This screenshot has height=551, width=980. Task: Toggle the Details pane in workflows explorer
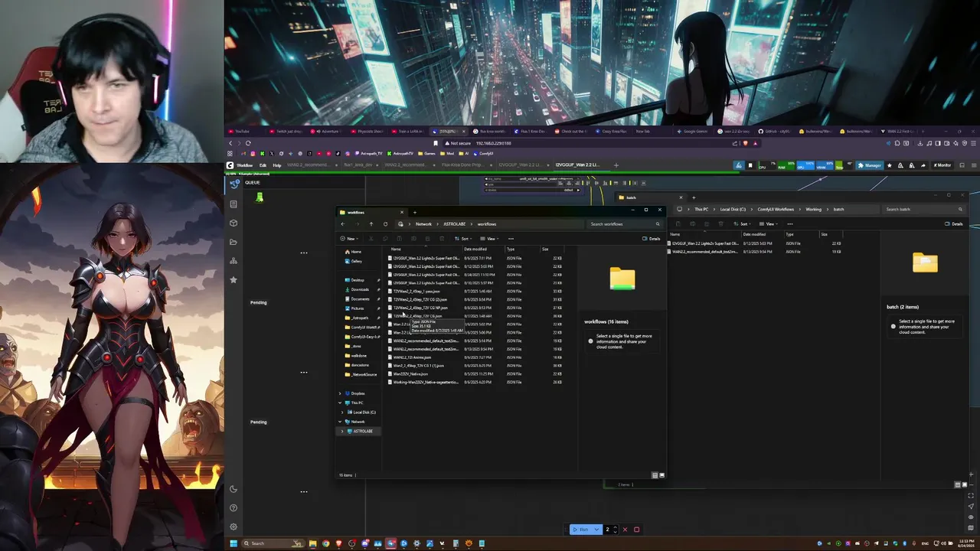point(651,239)
